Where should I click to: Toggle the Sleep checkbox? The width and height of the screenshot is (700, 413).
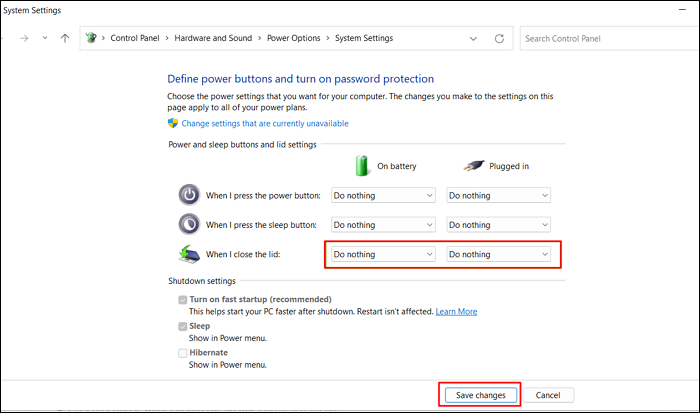coord(182,326)
